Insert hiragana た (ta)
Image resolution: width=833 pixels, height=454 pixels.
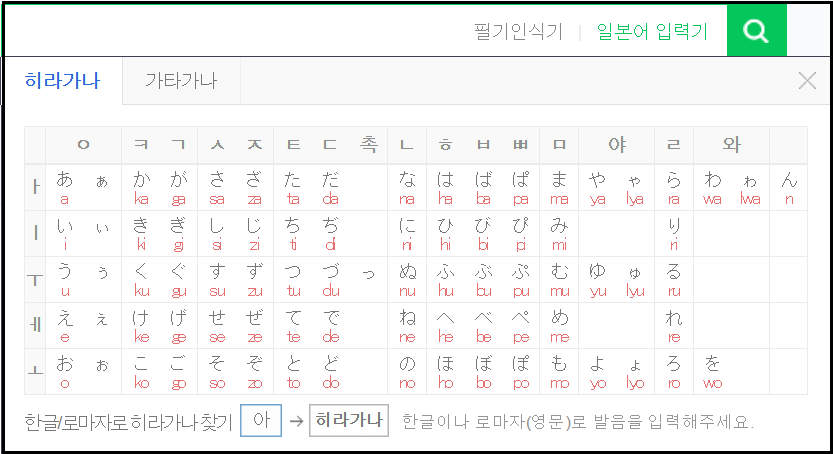(x=293, y=187)
